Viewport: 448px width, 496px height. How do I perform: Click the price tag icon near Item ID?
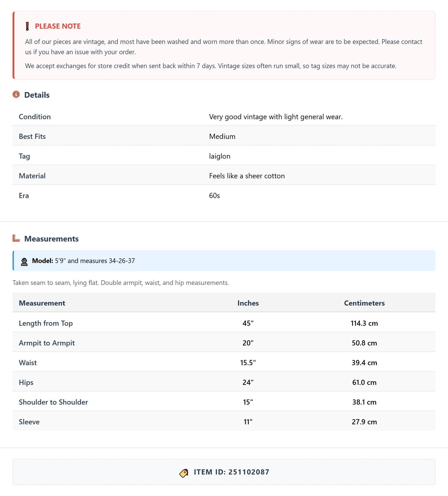click(184, 473)
